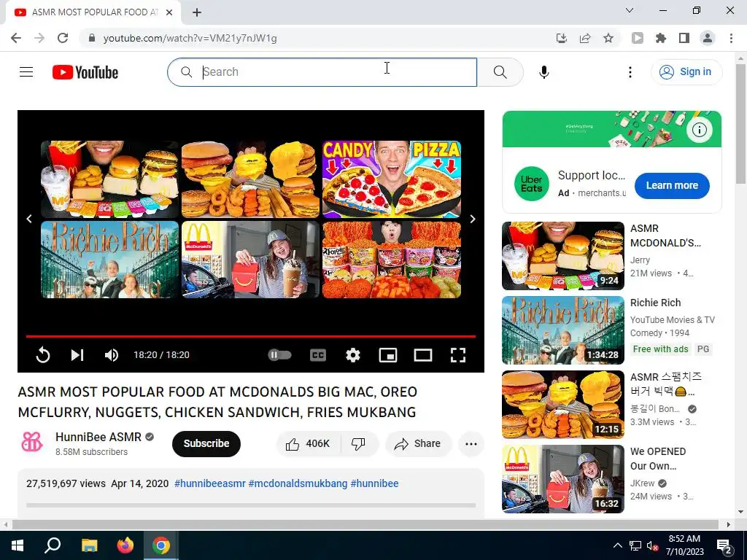This screenshot has height=560, width=747.
Task: Open the notification center icon
Action: pyautogui.click(x=724, y=545)
